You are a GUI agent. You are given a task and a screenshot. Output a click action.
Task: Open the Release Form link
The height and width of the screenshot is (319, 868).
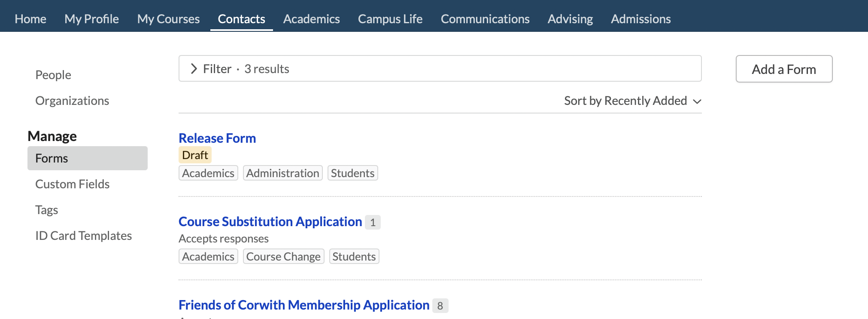pyautogui.click(x=217, y=138)
